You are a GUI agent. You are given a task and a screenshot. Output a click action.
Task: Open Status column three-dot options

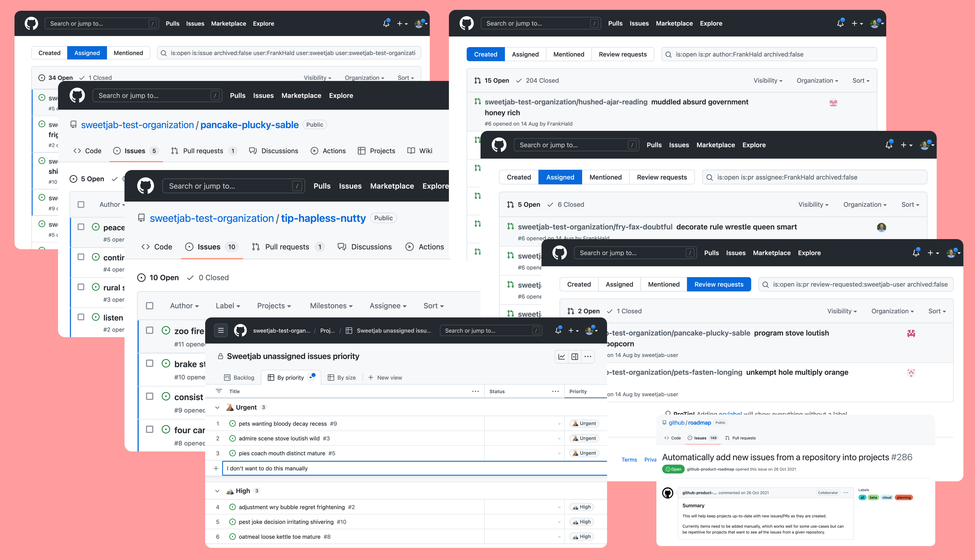point(555,391)
